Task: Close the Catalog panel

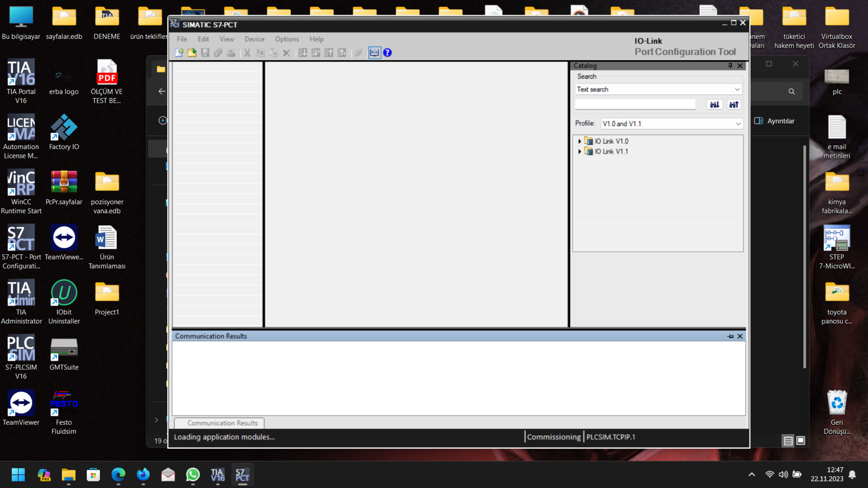Action: point(740,66)
